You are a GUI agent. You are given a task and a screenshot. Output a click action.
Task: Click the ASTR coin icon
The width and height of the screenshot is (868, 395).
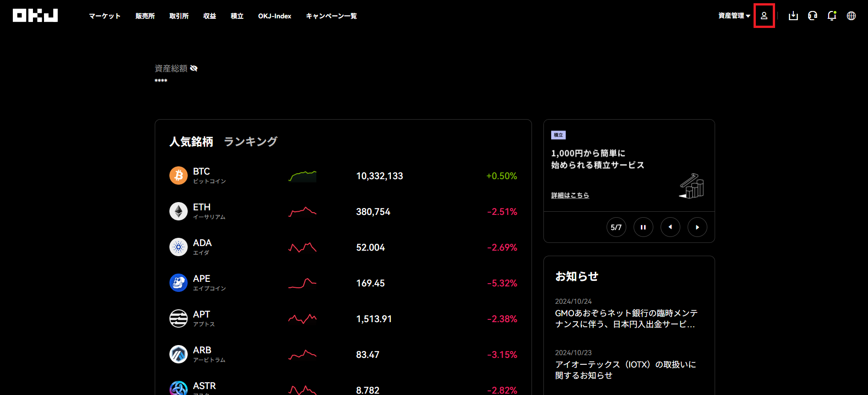pos(179,388)
